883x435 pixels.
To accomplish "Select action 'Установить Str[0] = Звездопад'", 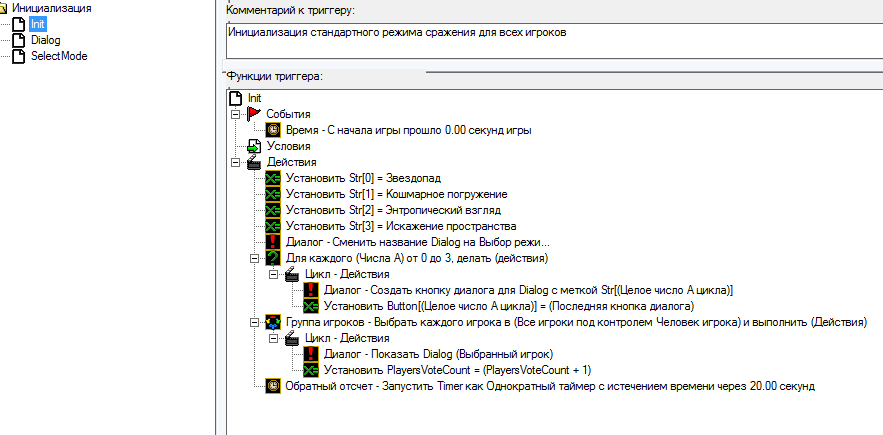I will click(x=363, y=178).
